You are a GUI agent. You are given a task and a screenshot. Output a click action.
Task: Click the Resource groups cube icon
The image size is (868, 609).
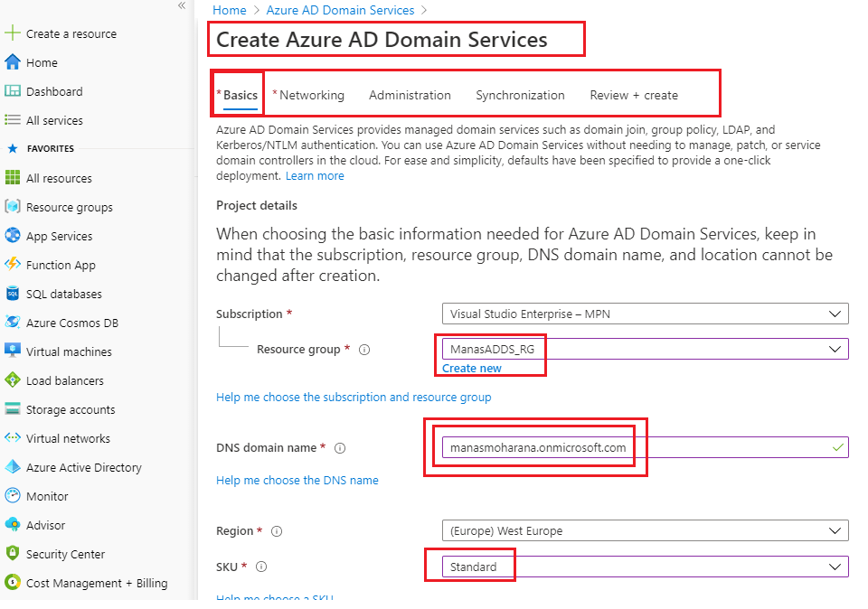click(12, 206)
